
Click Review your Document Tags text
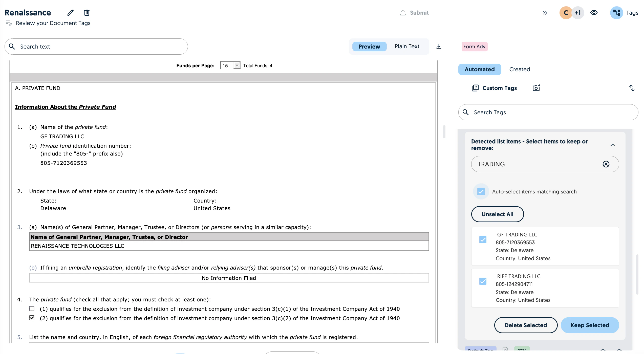click(53, 23)
